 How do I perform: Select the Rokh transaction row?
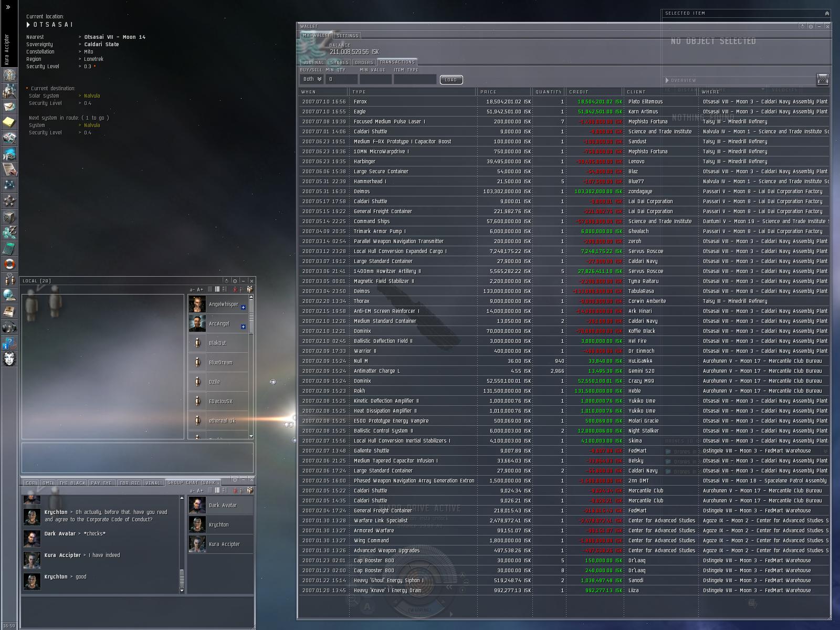click(564, 391)
